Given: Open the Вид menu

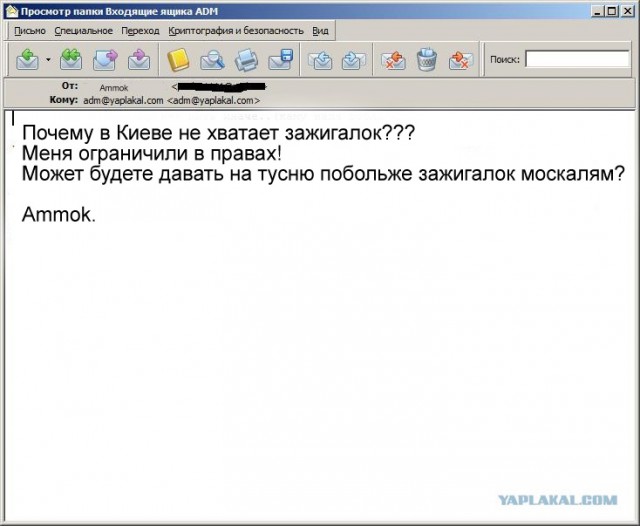Looking at the screenshot, I should (x=320, y=31).
